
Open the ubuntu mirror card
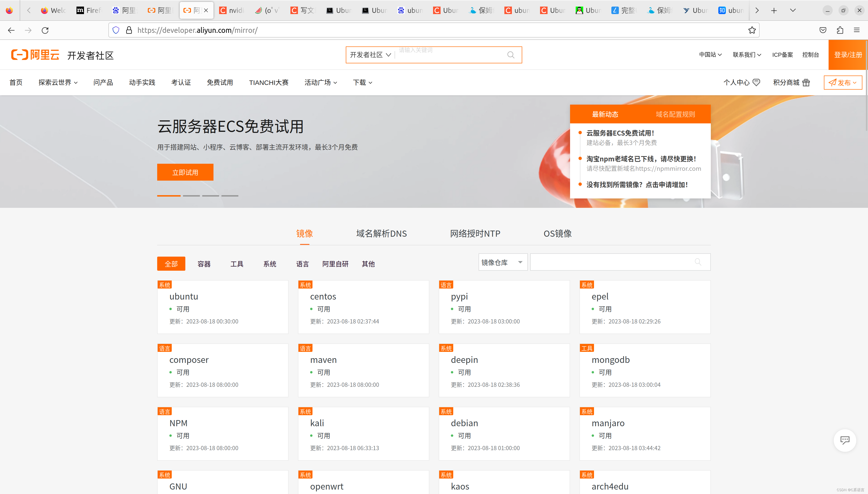(x=223, y=307)
